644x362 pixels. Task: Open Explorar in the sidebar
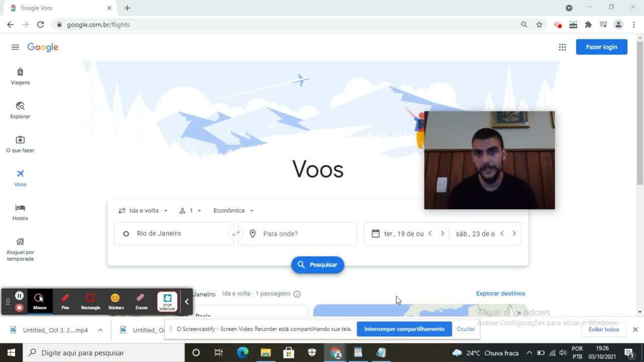click(20, 110)
